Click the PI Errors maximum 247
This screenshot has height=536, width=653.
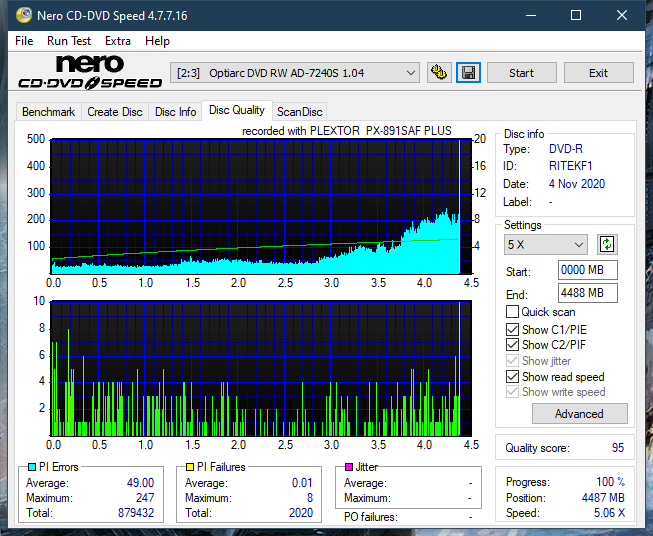(x=145, y=497)
